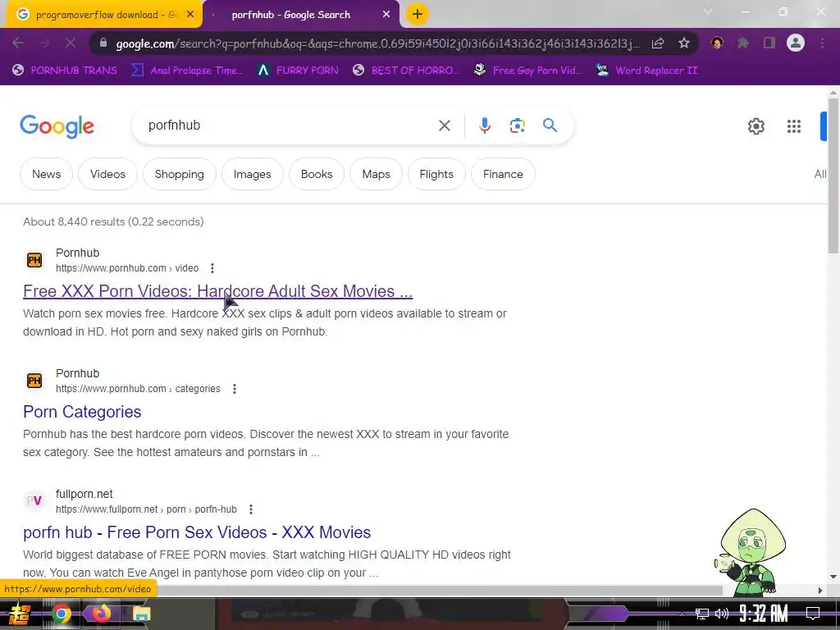Stop loading the page with the X button
This screenshot has width=840, height=630.
pyautogui.click(x=71, y=43)
